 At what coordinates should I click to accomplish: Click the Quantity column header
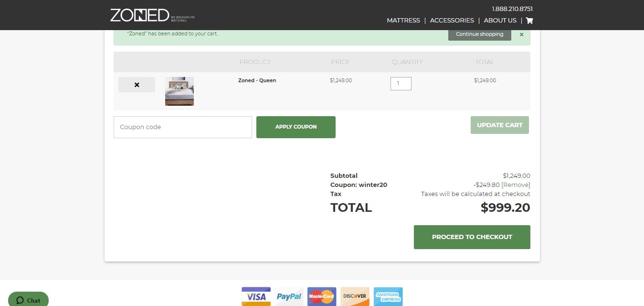pos(407,62)
